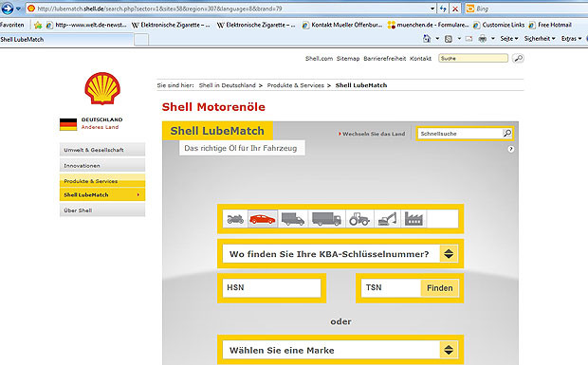Select the tractor agriculture icon
This screenshot has width=588, height=365.
pyautogui.click(x=359, y=219)
